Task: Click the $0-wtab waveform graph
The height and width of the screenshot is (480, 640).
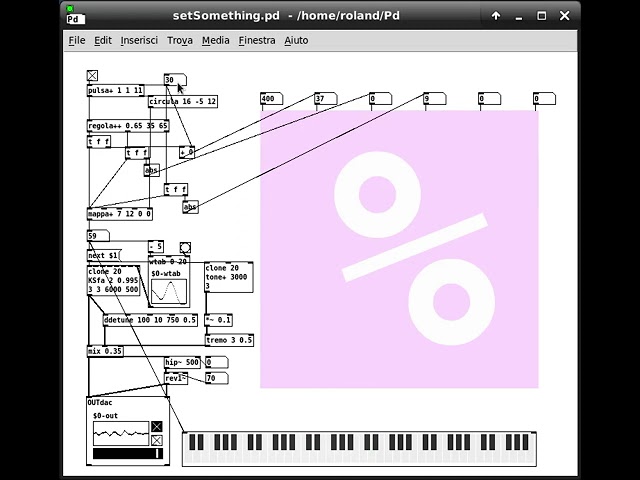Action: (x=169, y=292)
